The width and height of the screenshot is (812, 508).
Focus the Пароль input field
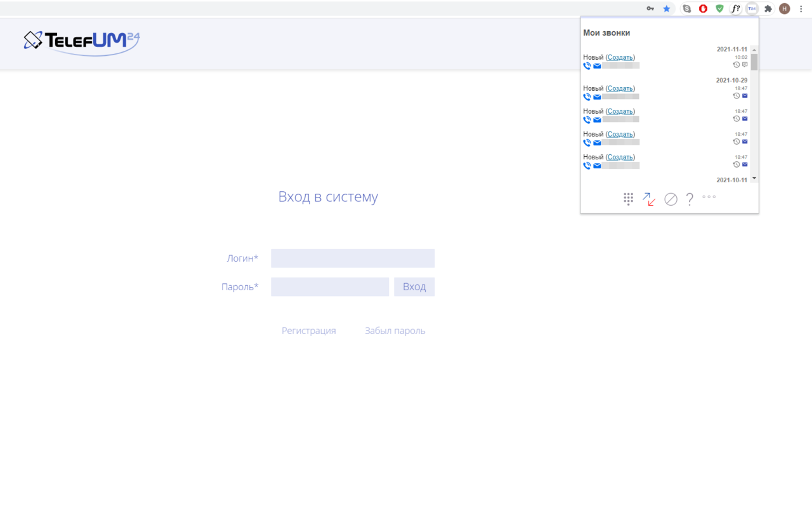[330, 287]
